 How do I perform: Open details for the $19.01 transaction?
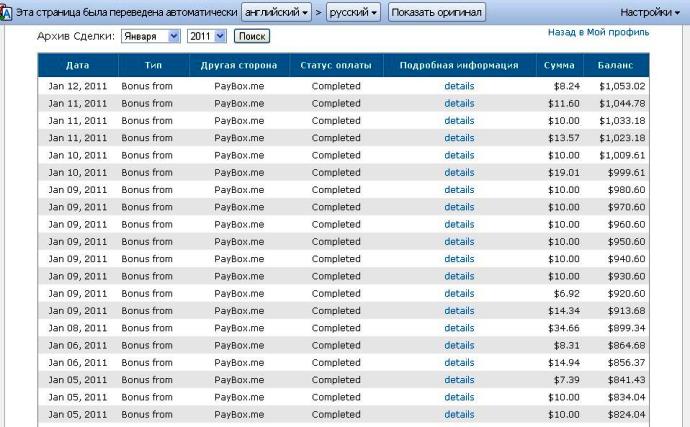(459, 173)
